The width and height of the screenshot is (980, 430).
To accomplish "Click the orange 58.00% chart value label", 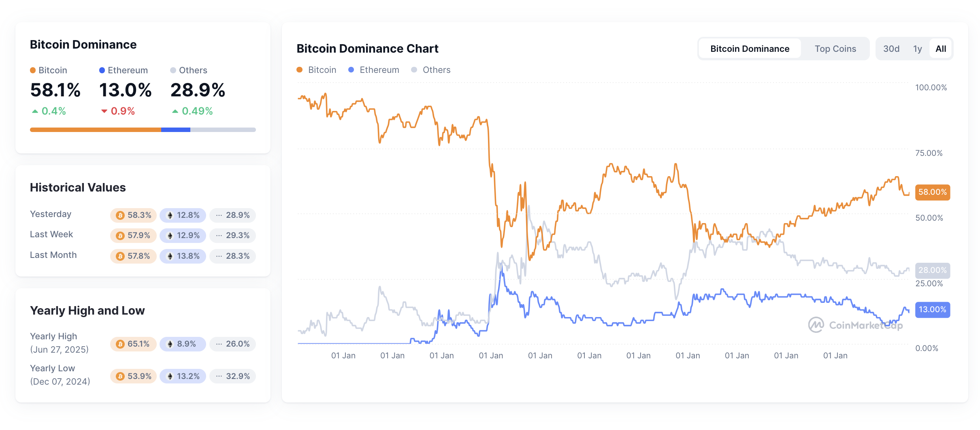I will [932, 192].
